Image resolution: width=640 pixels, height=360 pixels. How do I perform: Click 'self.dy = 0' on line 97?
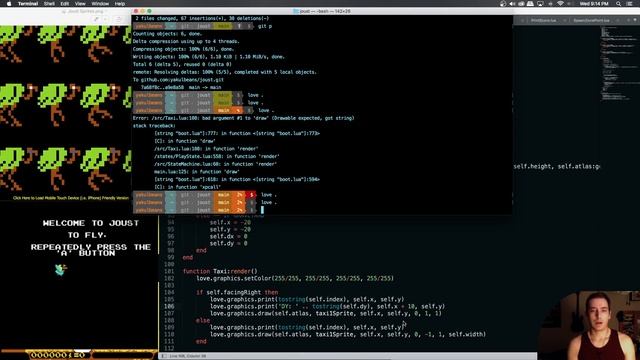pyautogui.click(x=229, y=244)
